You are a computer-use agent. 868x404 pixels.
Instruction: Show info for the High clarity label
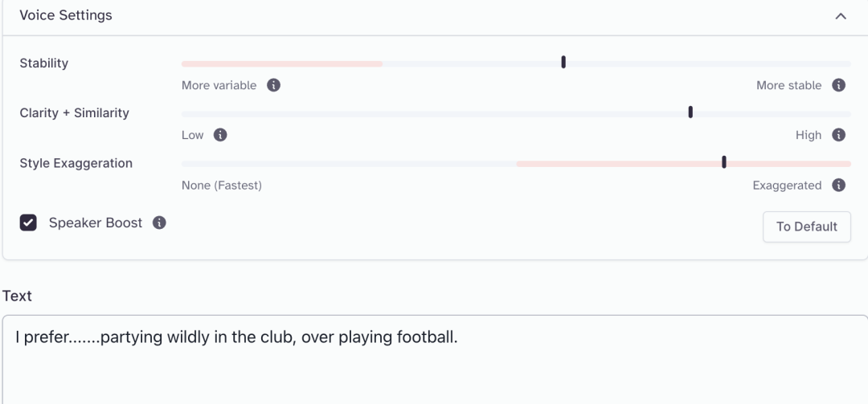click(x=838, y=135)
